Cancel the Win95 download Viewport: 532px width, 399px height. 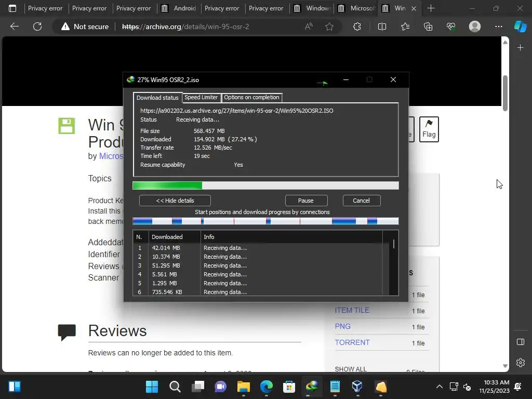pos(362,201)
